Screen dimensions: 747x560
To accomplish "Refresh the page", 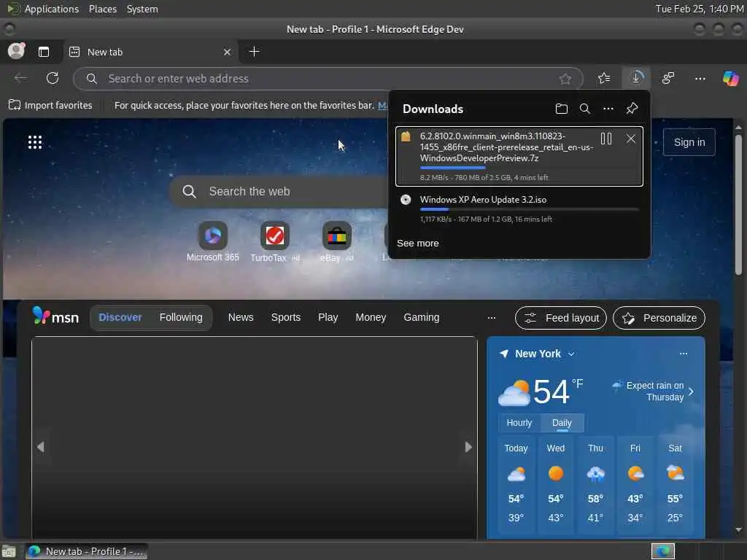I will pyautogui.click(x=53, y=78).
